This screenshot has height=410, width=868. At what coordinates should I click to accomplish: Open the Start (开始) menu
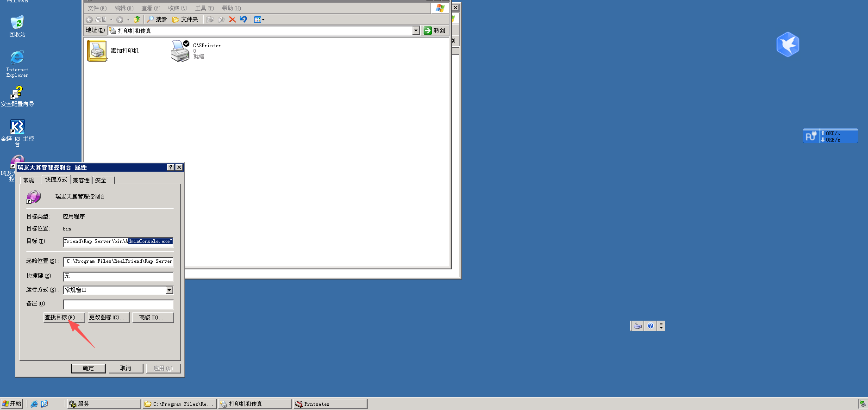click(x=12, y=404)
